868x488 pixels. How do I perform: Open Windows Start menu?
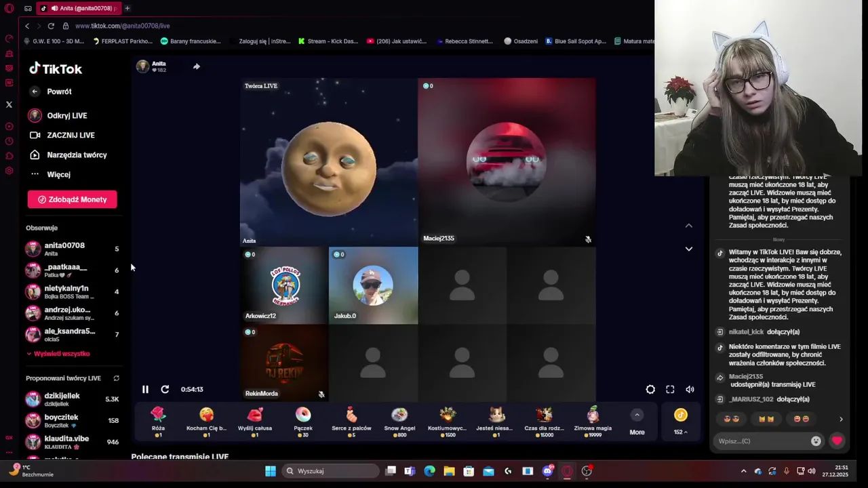(x=271, y=471)
